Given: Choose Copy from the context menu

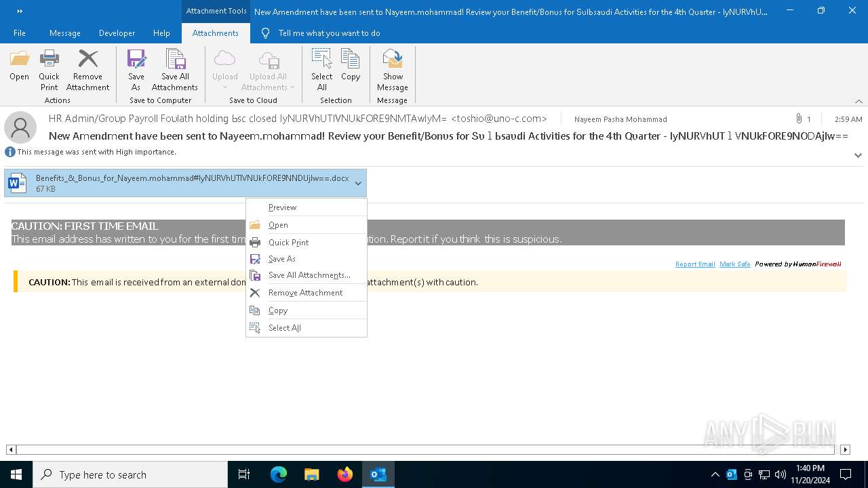Looking at the screenshot, I should point(307,310).
